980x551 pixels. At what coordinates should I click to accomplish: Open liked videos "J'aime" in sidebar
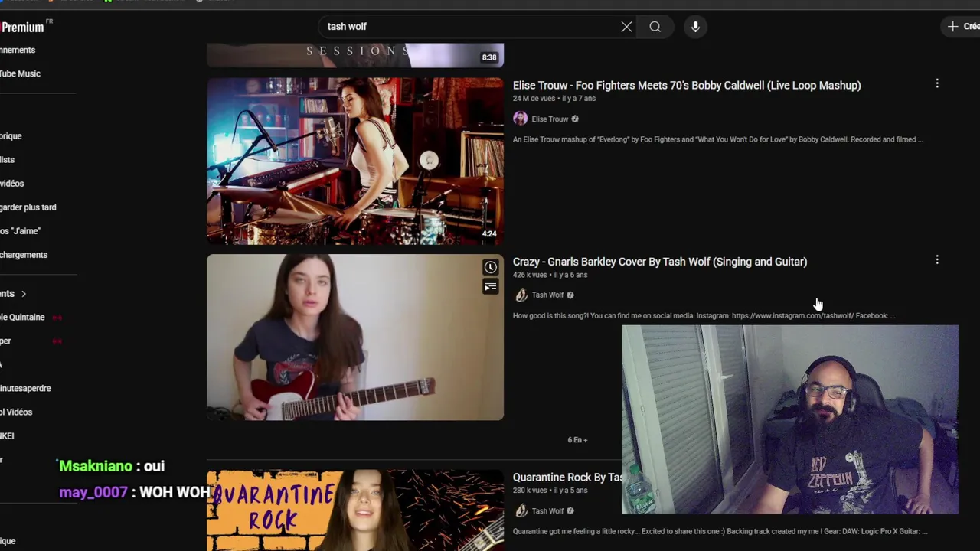click(x=21, y=231)
